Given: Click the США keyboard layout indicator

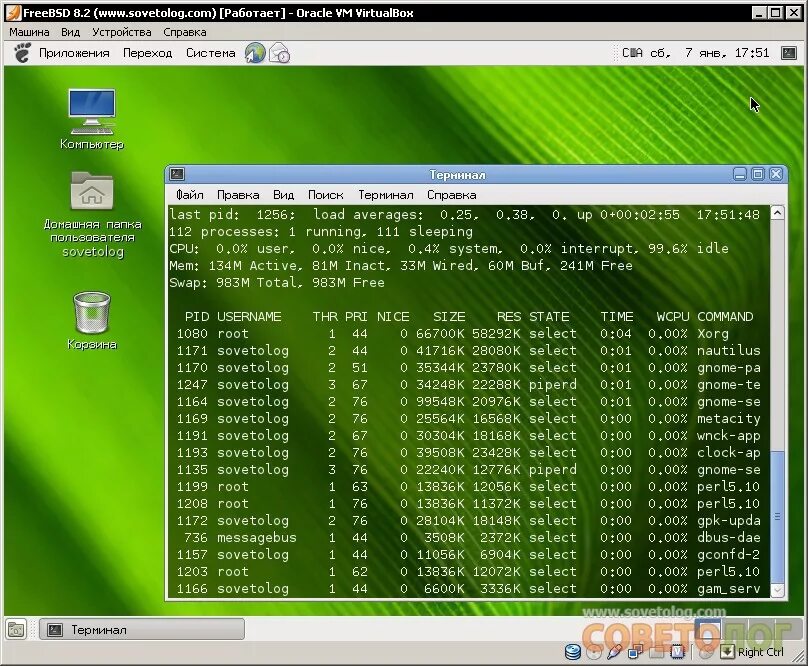Looking at the screenshot, I should pyautogui.click(x=632, y=53).
